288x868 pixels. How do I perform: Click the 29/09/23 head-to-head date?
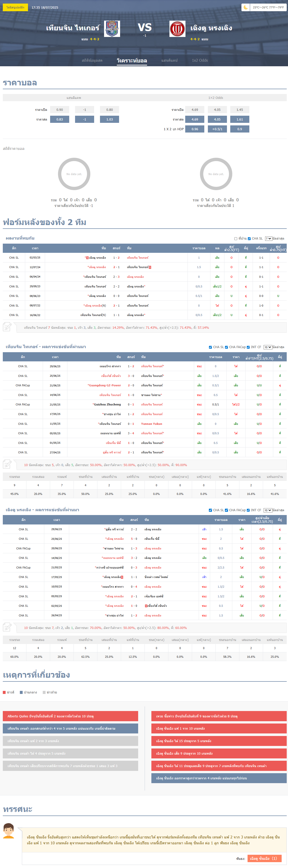click(35, 286)
